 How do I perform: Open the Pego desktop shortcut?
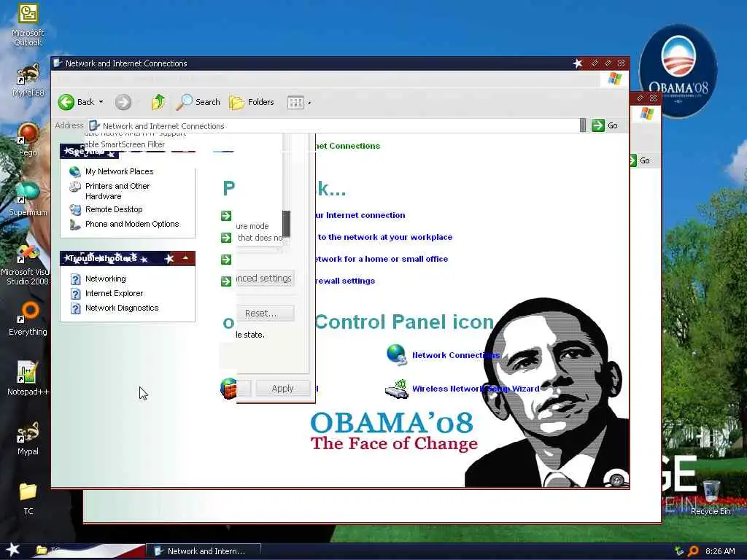coord(28,139)
